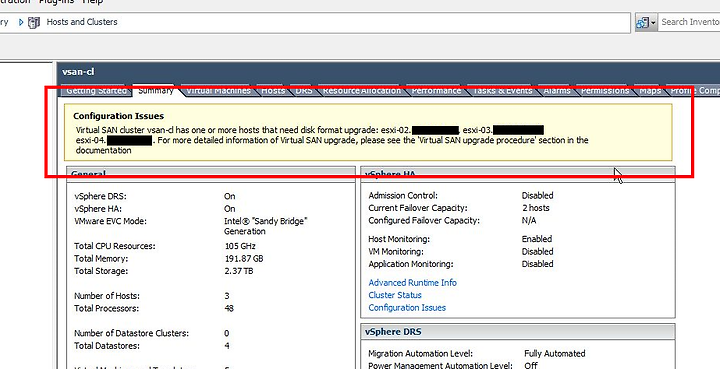Click the Fully Automated migration level value
Viewport: 720px width, 369px height.
554,354
